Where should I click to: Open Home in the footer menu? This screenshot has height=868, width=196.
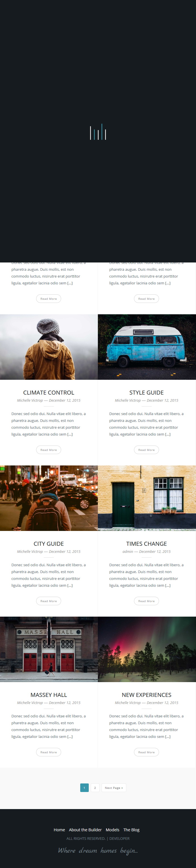point(59,830)
